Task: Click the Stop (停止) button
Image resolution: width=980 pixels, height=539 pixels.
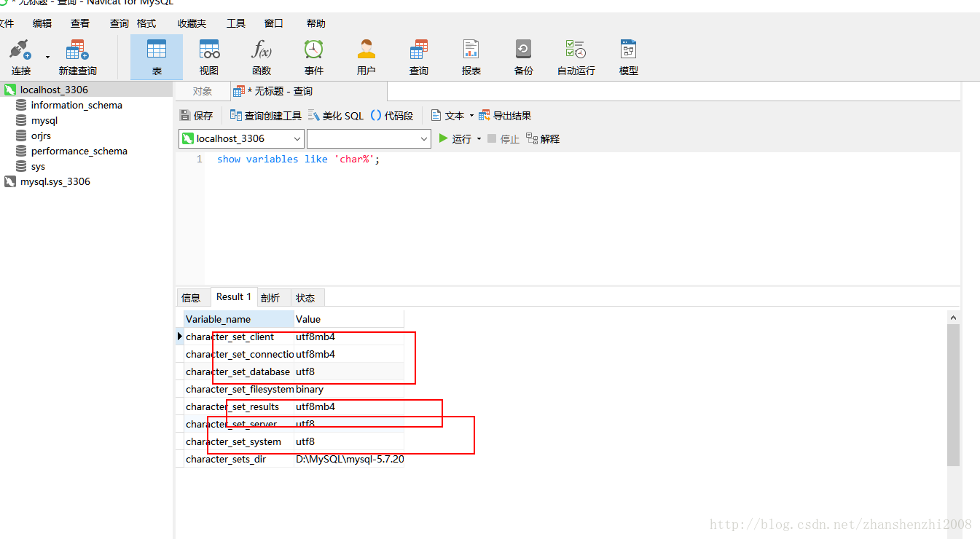Action: pos(503,138)
